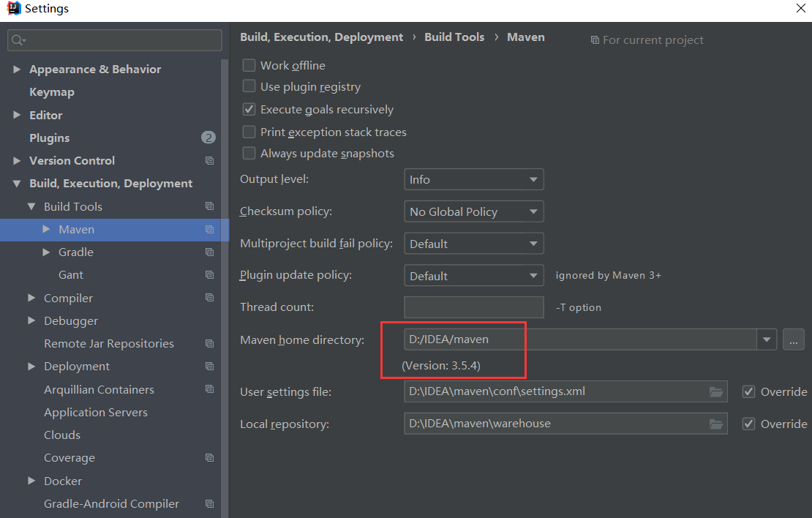The width and height of the screenshot is (812, 518).
Task: Click the browse button for Maven home
Action: point(794,339)
